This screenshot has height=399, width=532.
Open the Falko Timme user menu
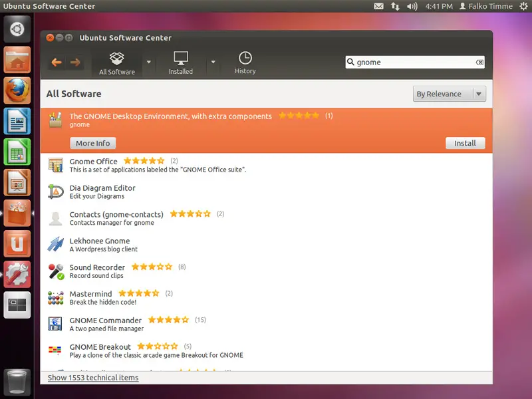[486, 6]
